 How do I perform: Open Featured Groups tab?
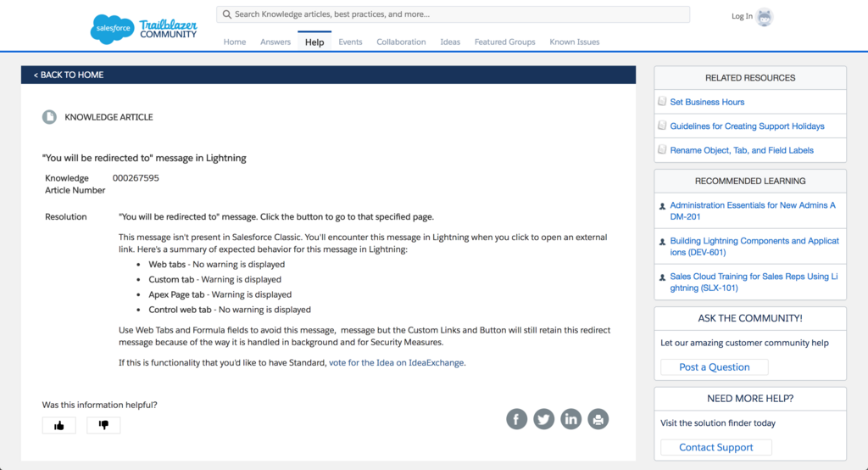point(505,42)
